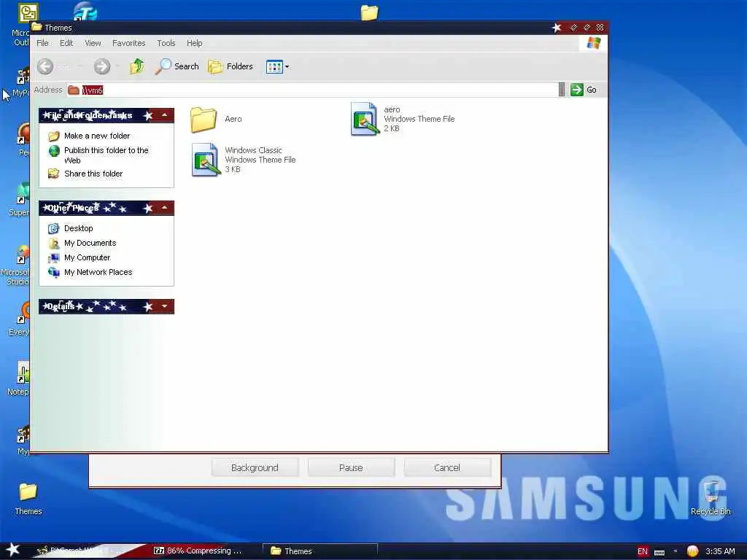Go up one folder level
The image size is (747, 560).
coord(137,66)
